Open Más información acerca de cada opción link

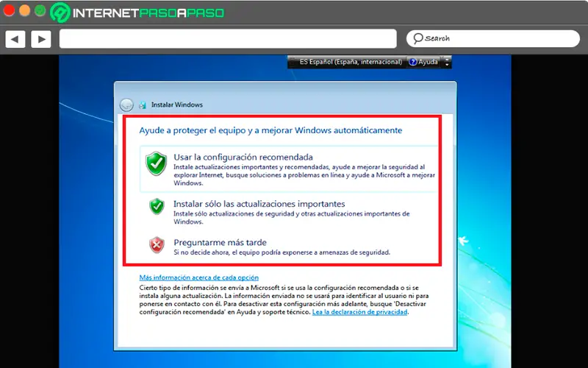(x=198, y=277)
